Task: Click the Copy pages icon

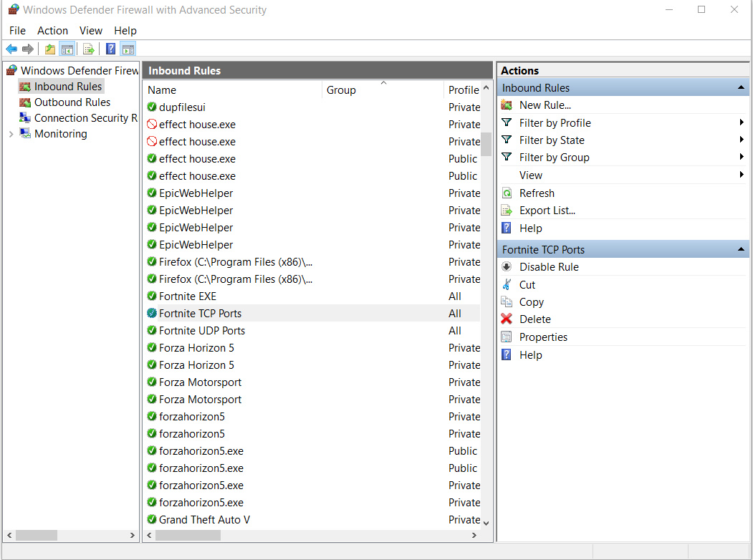Action: click(x=507, y=301)
